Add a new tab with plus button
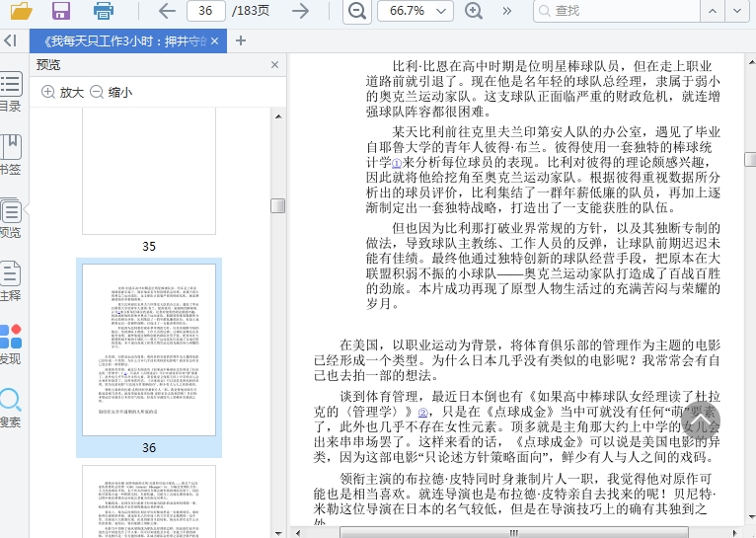 point(241,41)
